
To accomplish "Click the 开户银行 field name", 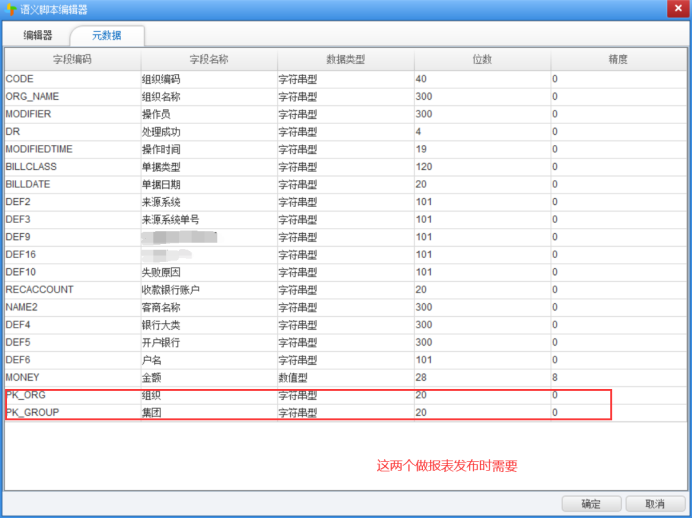I will (161, 342).
